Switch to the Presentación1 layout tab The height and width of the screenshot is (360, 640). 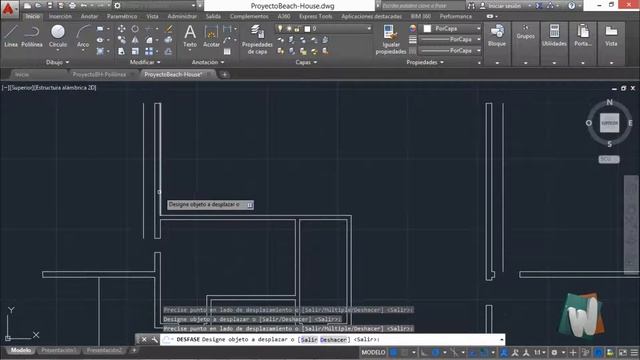[x=58, y=350]
